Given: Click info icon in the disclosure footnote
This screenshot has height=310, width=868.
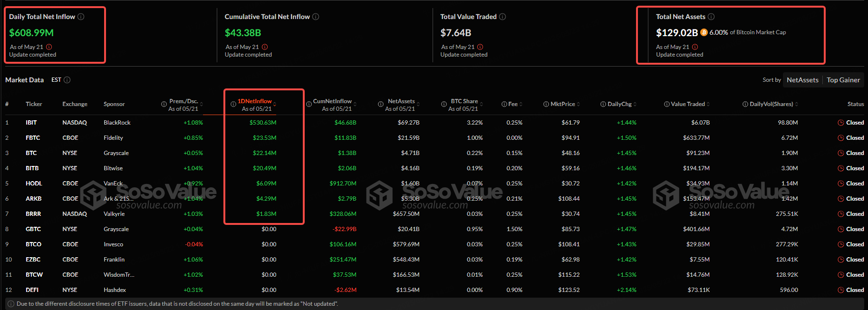Looking at the screenshot, I should click(11, 304).
